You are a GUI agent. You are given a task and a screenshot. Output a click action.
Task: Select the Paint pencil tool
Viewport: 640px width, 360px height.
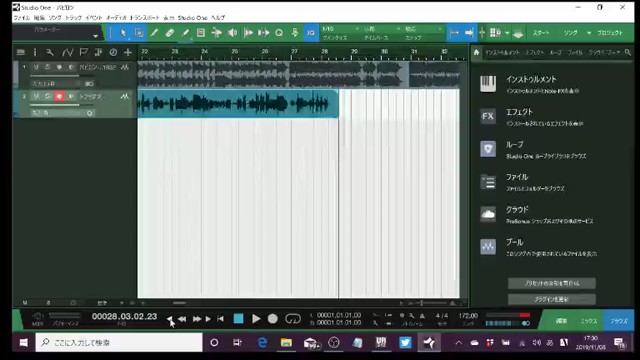[x=185, y=33]
